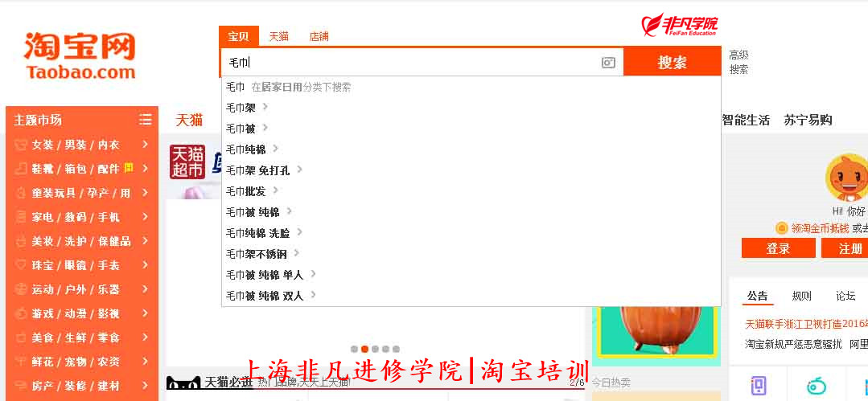The width and height of the screenshot is (868, 401).
Task: Open news 淘宝新规严惩恶意骚扰 link
Action: (x=793, y=344)
